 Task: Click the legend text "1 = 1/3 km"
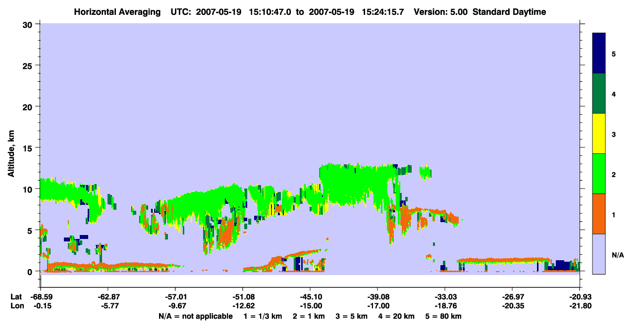262,316
